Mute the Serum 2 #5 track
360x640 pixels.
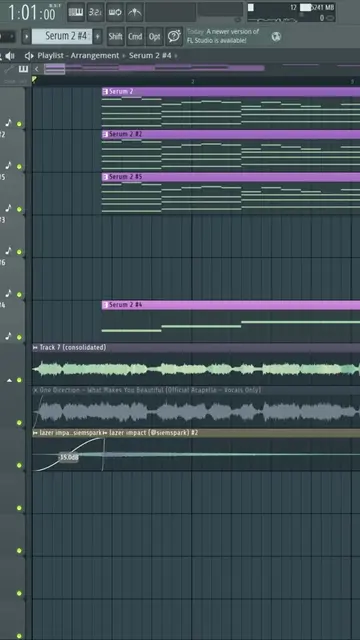(19, 209)
